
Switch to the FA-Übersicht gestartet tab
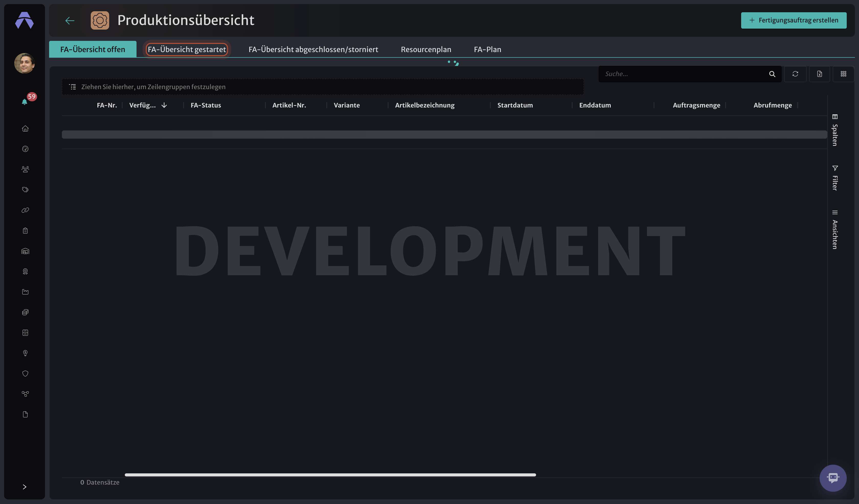(186, 49)
